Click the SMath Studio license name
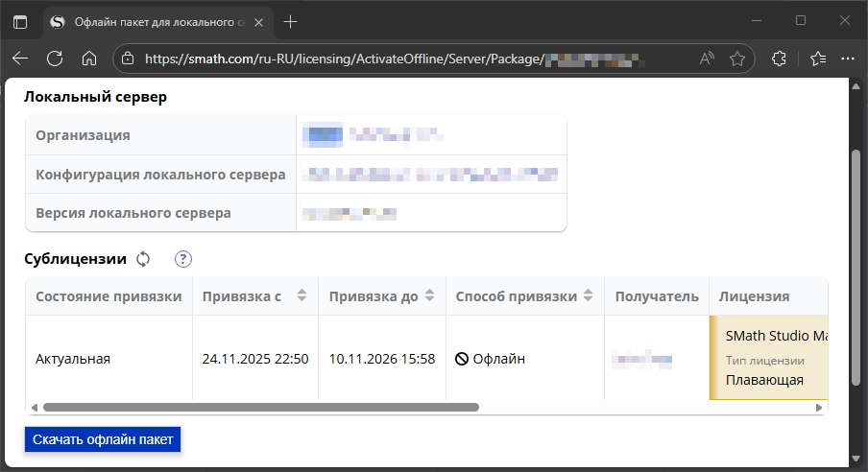868x472 pixels. (x=776, y=336)
